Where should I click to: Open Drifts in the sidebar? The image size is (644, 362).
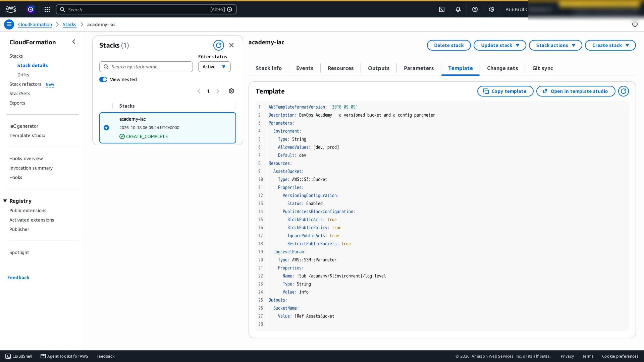23,75
